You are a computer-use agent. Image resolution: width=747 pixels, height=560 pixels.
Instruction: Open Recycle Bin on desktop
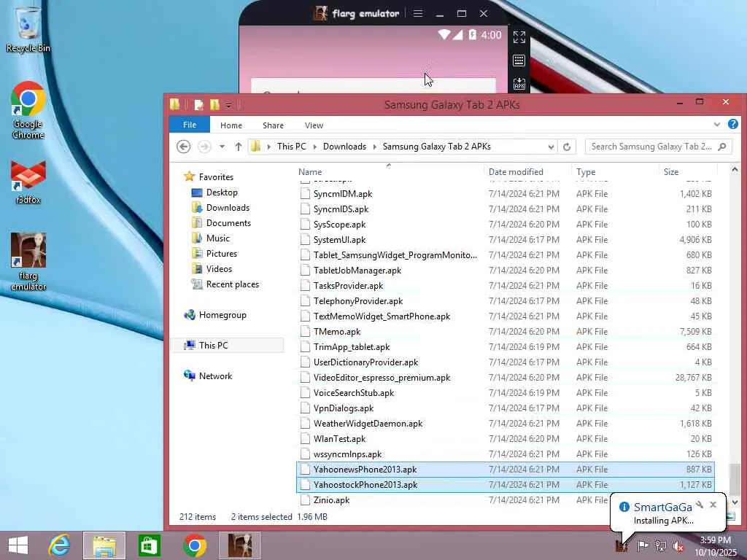click(28, 28)
